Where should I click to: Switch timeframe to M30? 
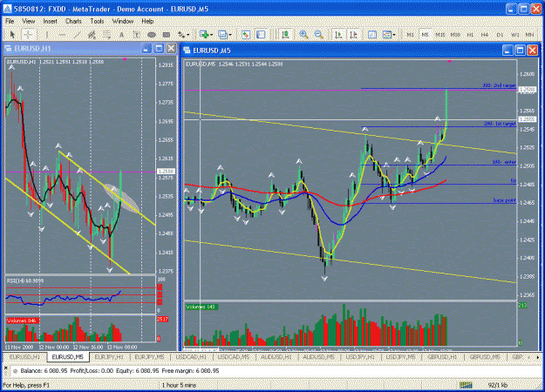point(455,35)
